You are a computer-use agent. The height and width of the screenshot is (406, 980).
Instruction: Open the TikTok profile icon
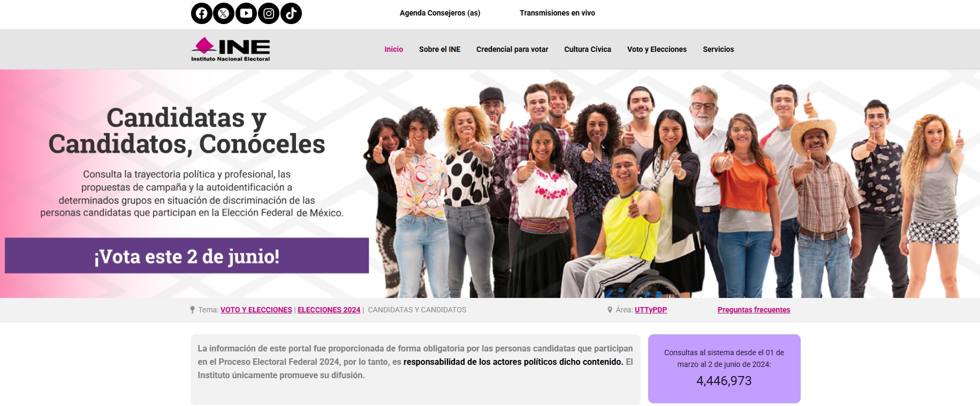click(291, 13)
